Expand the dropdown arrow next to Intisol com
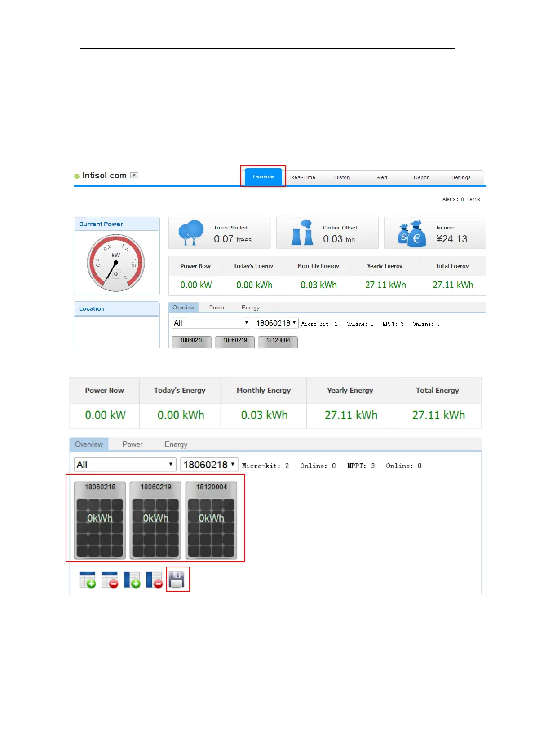Screen dimensions: 535x756 pyautogui.click(x=134, y=176)
